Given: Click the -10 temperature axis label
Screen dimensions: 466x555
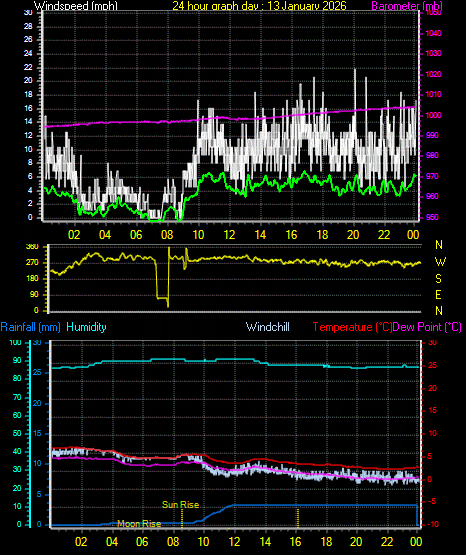Looking at the screenshot, I should [433, 524].
